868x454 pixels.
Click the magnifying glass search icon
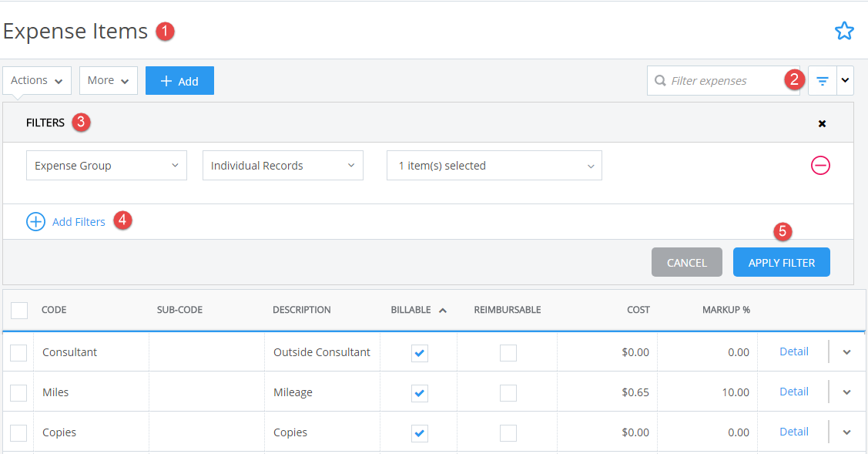661,80
